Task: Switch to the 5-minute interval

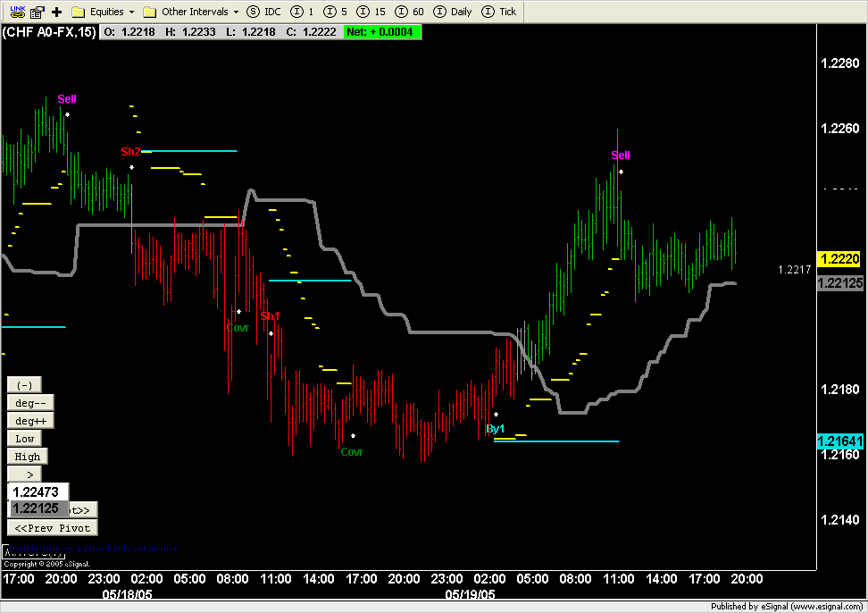Action: pyautogui.click(x=336, y=12)
